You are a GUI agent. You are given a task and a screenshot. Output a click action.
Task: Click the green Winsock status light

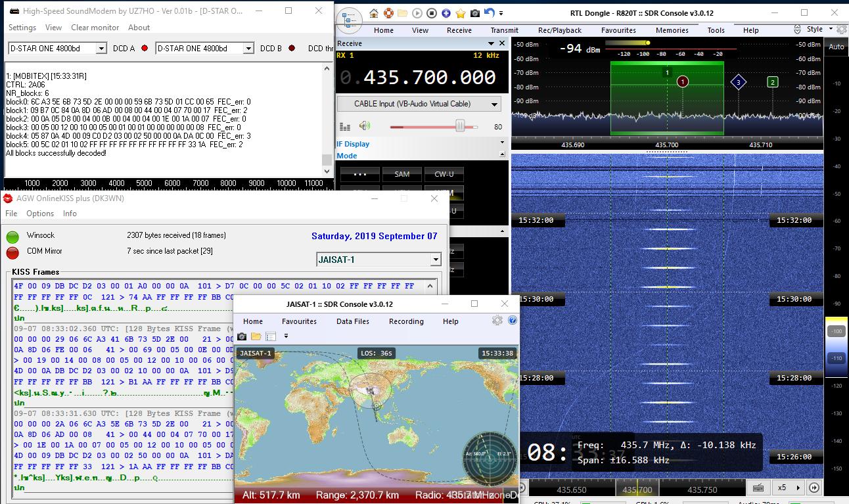point(12,237)
